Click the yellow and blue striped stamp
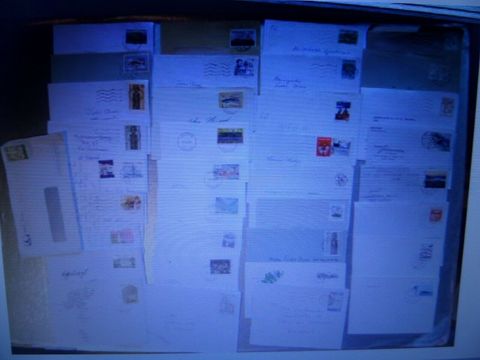The height and width of the screenshot is (360, 480). click(230, 136)
